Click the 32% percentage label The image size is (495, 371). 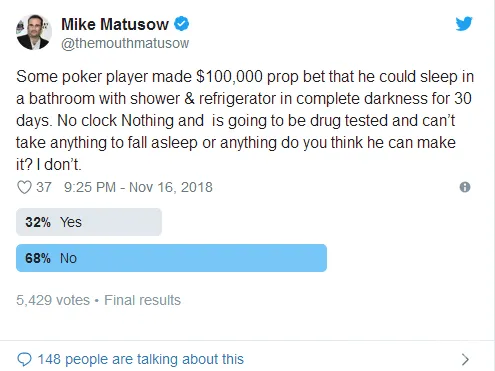pyautogui.click(x=38, y=222)
